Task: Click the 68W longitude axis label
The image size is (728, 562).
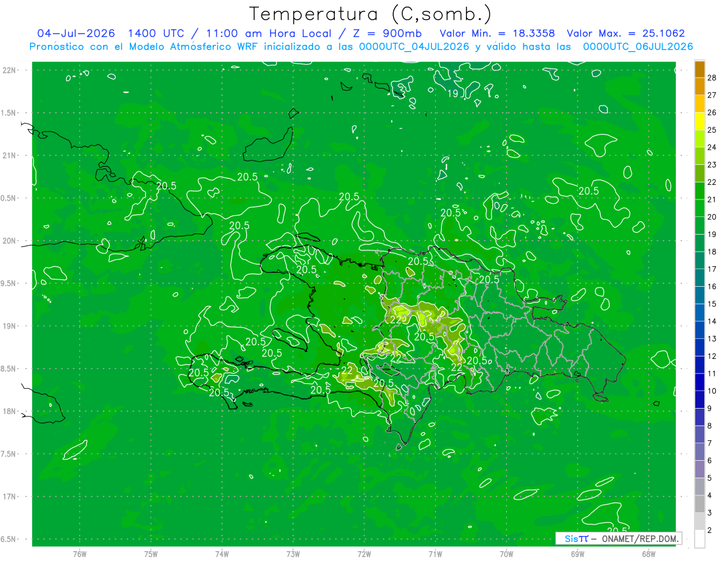Action: coord(649,554)
